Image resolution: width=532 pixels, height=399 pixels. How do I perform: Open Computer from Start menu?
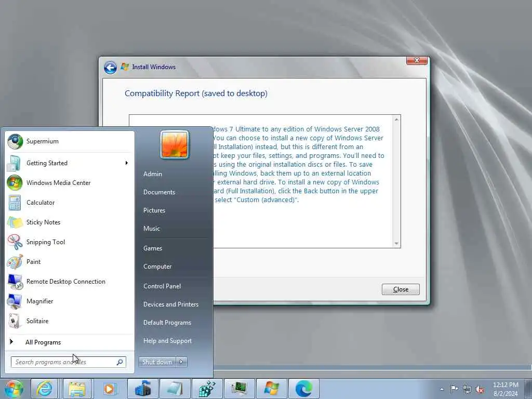(157, 267)
